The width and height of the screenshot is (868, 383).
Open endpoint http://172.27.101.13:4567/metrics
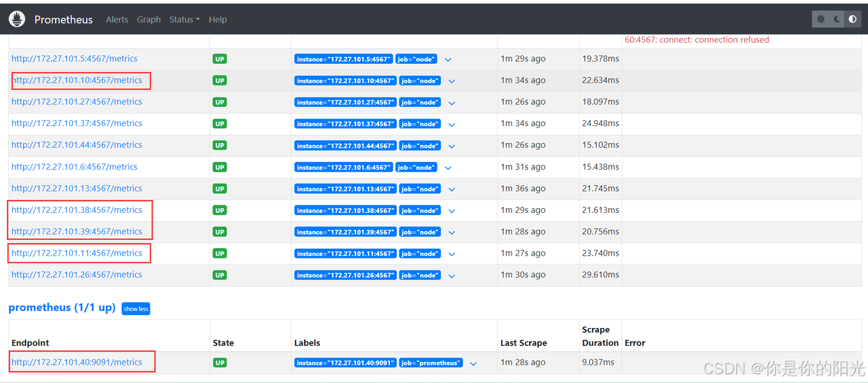click(77, 188)
